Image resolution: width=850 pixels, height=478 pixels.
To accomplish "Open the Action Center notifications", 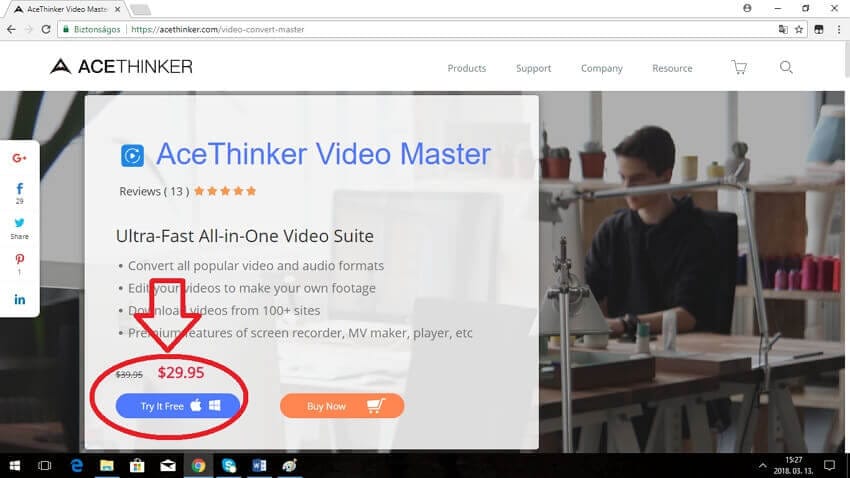I will coord(829,466).
